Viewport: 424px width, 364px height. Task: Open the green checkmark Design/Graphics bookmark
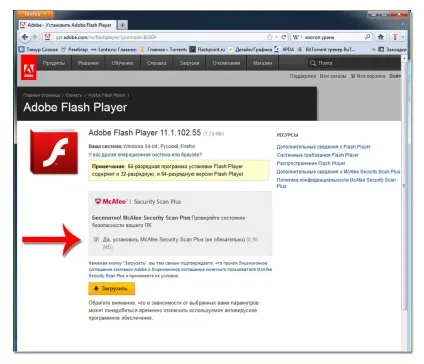tap(250, 49)
